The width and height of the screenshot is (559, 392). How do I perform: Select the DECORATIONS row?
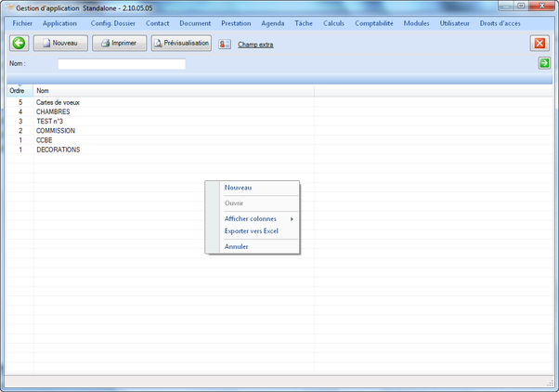[x=58, y=150]
